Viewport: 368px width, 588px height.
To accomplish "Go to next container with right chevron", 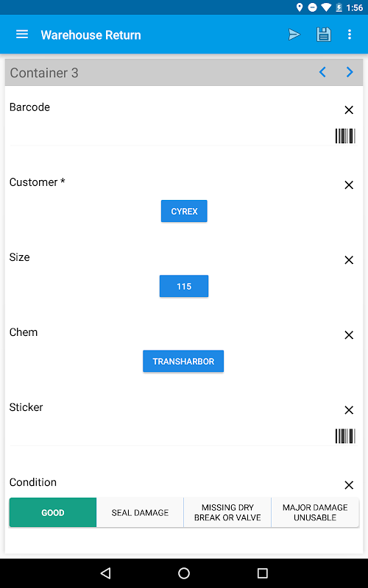I will 350,72.
